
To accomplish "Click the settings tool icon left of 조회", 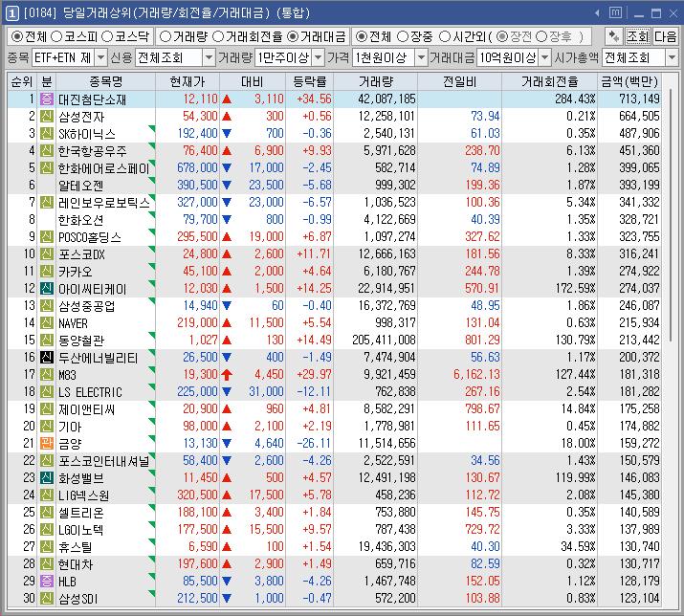I will pyautogui.click(x=614, y=36).
